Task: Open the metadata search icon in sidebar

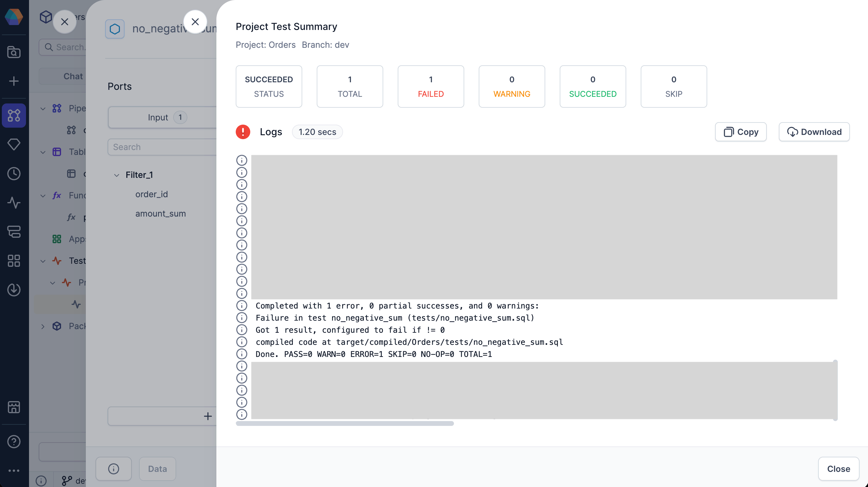Action: click(14, 52)
